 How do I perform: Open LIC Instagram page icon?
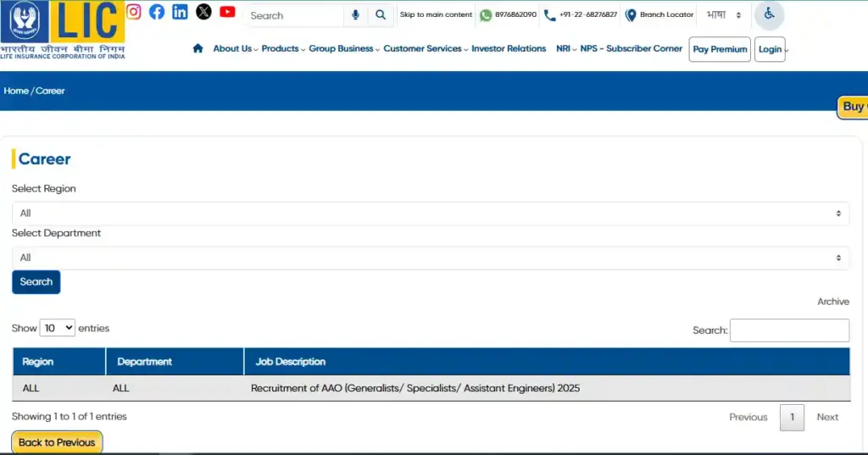[133, 12]
